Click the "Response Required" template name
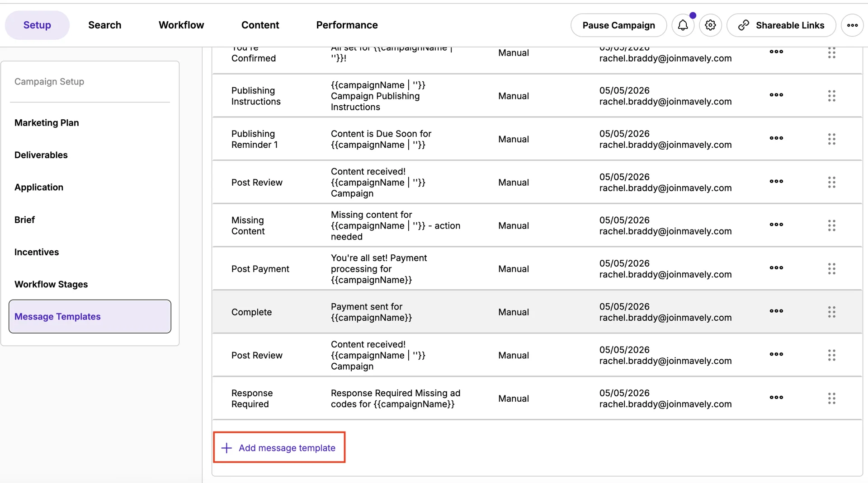This screenshot has width=868, height=483. click(x=252, y=399)
